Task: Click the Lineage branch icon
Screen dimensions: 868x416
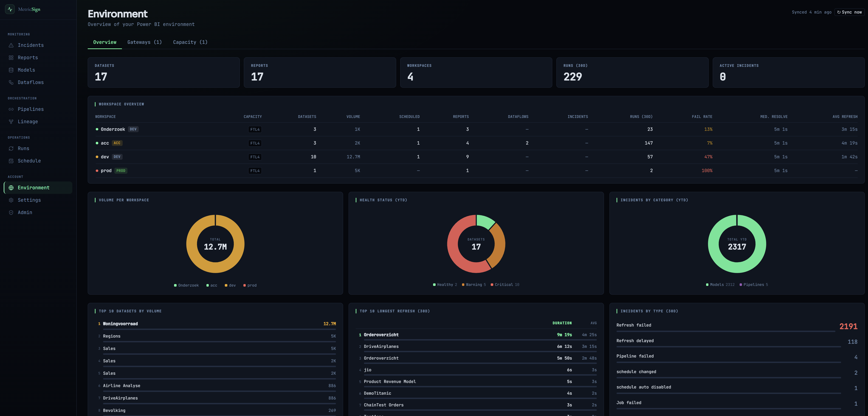Action: (x=11, y=122)
